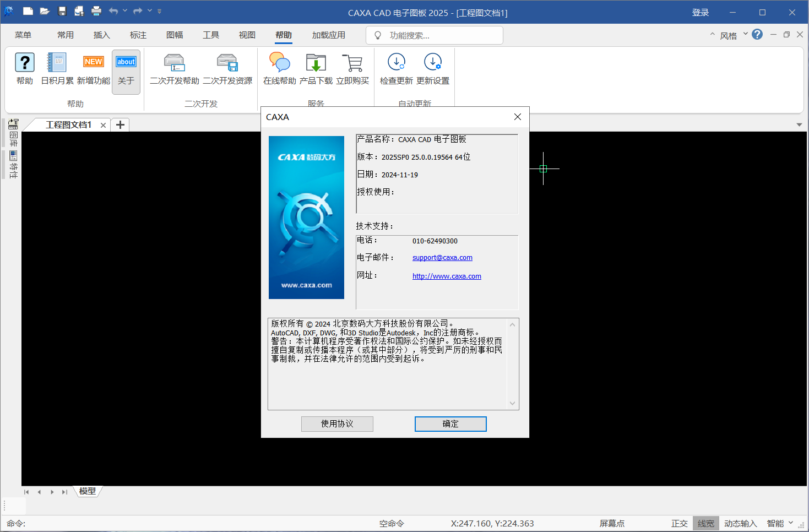
Task: Switch to the 工具 ribbon tab
Action: tap(211, 35)
